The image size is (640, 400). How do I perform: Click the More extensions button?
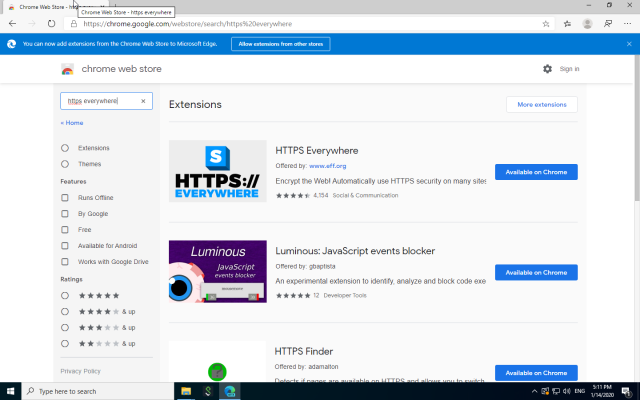(x=541, y=105)
